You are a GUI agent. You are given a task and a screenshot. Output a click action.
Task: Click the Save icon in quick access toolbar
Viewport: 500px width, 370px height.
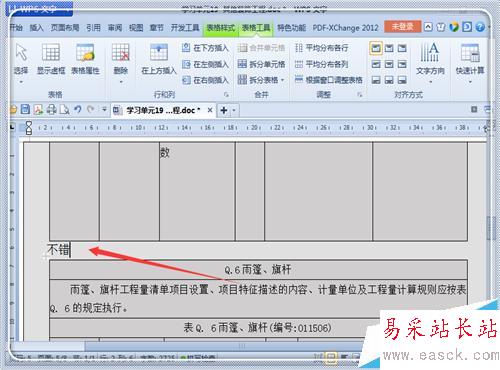[x=25, y=109]
